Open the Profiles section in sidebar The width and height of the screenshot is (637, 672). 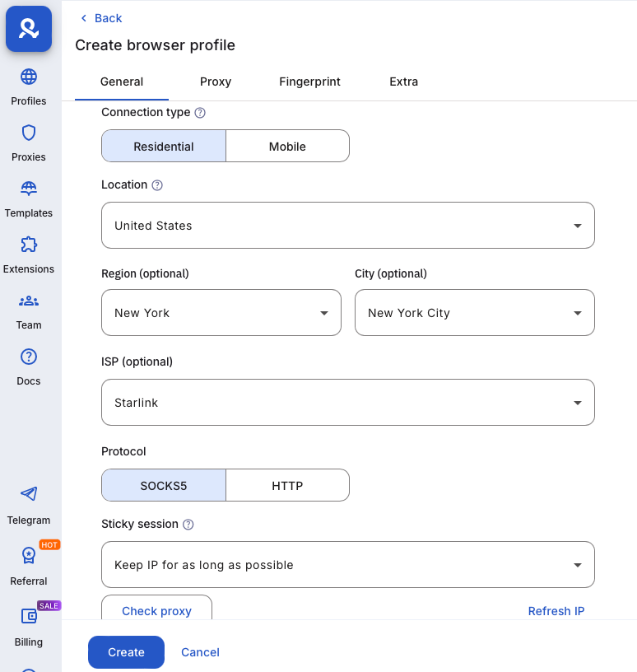[29, 86]
